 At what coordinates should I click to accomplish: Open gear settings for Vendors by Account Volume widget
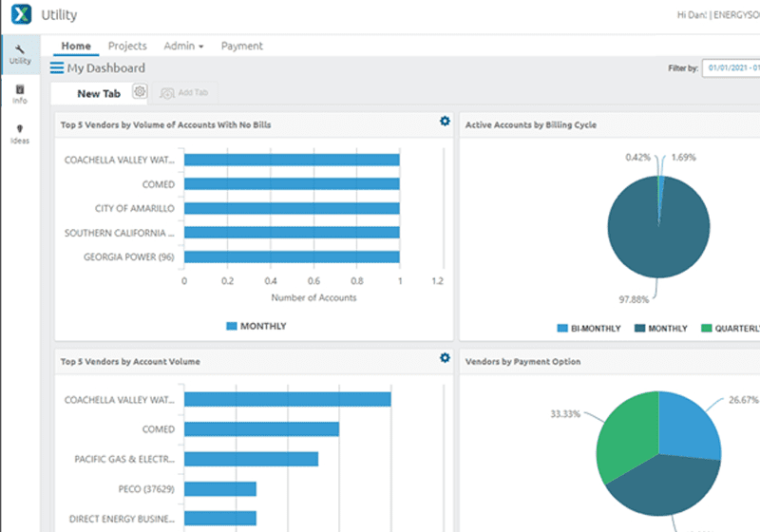[x=445, y=357]
